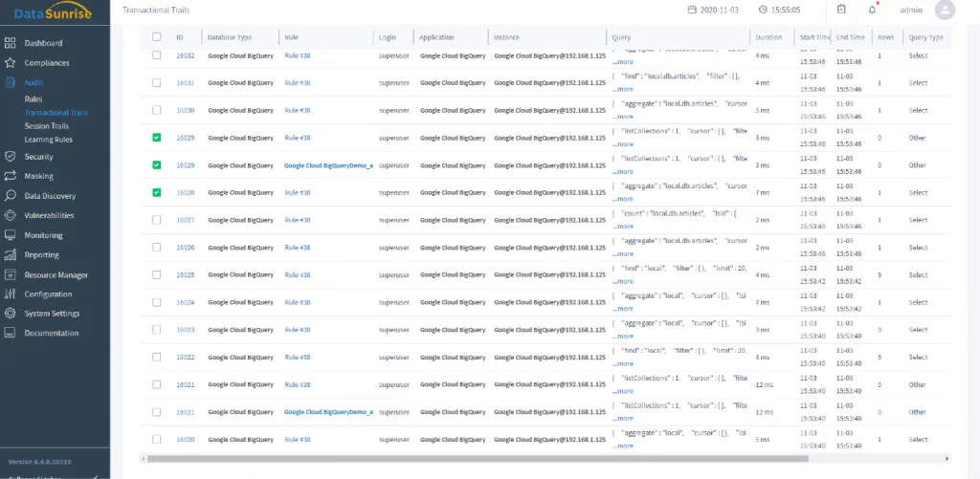Check the select-all checkbox in table header

[x=157, y=37]
